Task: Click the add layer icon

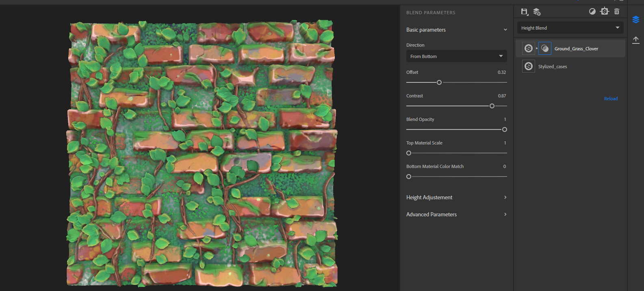Action: [x=537, y=12]
